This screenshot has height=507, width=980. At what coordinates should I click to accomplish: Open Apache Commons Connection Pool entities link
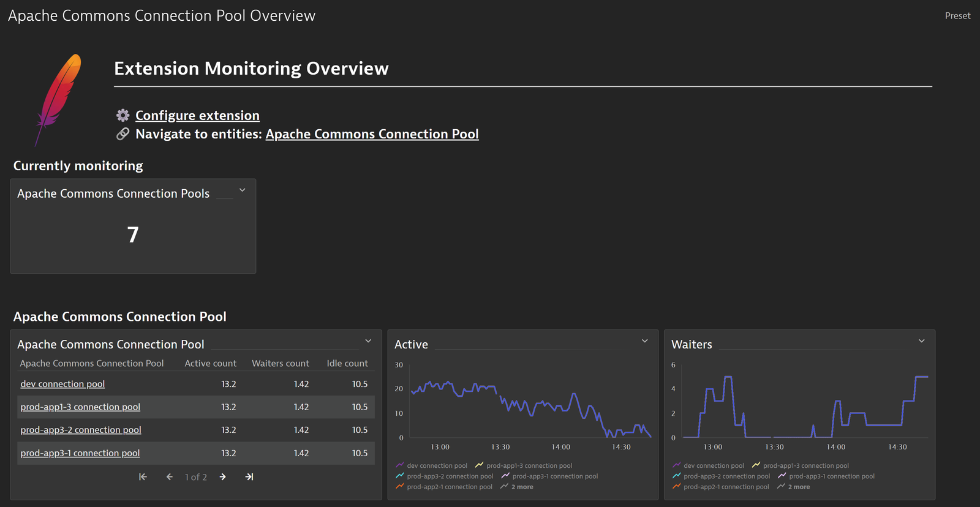372,133
